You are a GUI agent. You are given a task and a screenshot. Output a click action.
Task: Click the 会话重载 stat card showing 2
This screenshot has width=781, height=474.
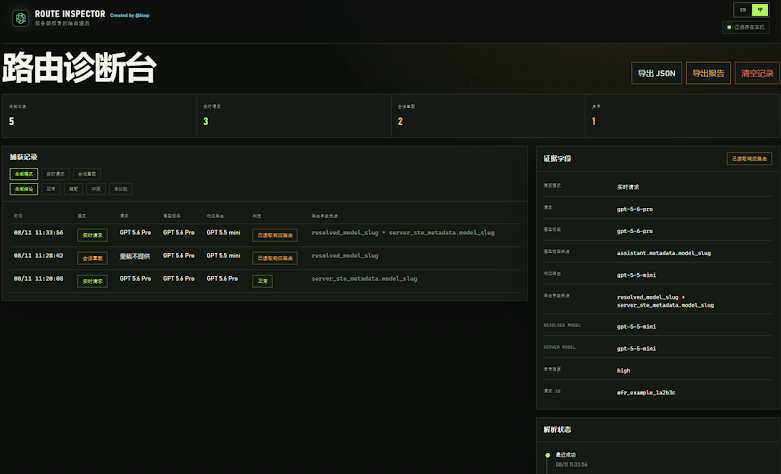coord(488,116)
